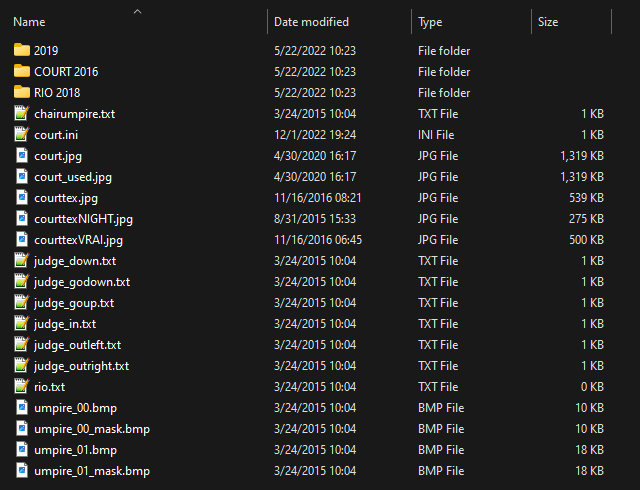Select the file name umpire_01_mask.bmp
Screen dimensions: 640x490
[92, 471]
